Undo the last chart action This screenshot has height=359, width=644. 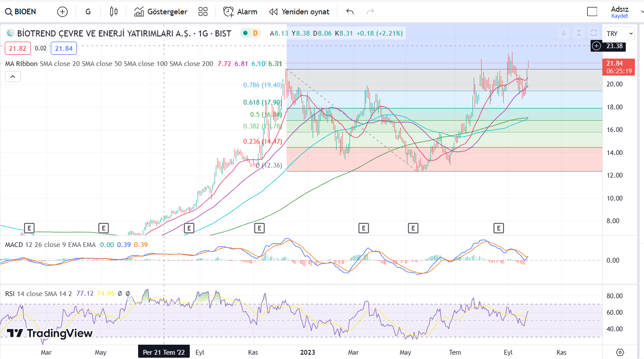pos(350,12)
